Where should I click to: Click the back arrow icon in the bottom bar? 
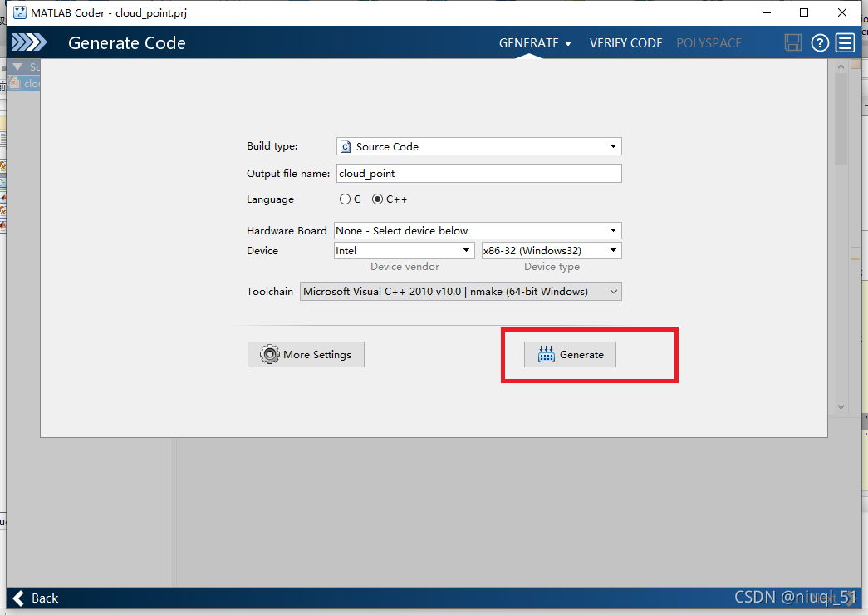pyautogui.click(x=18, y=598)
